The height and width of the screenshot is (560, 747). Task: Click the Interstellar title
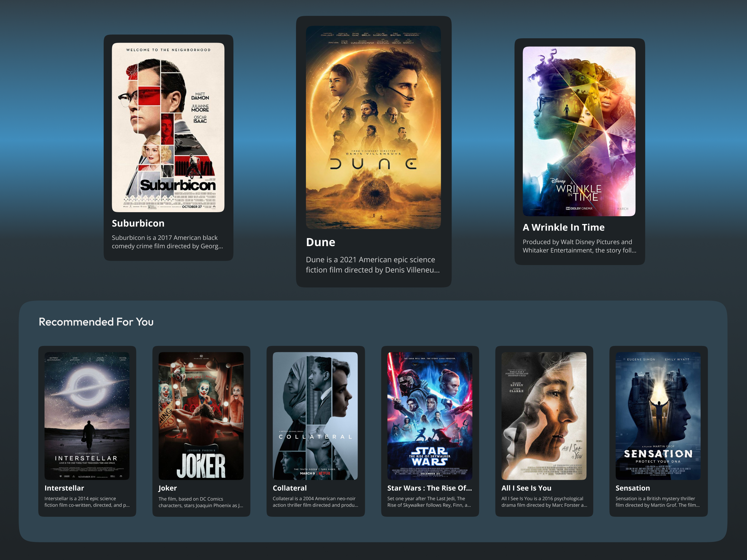click(64, 488)
